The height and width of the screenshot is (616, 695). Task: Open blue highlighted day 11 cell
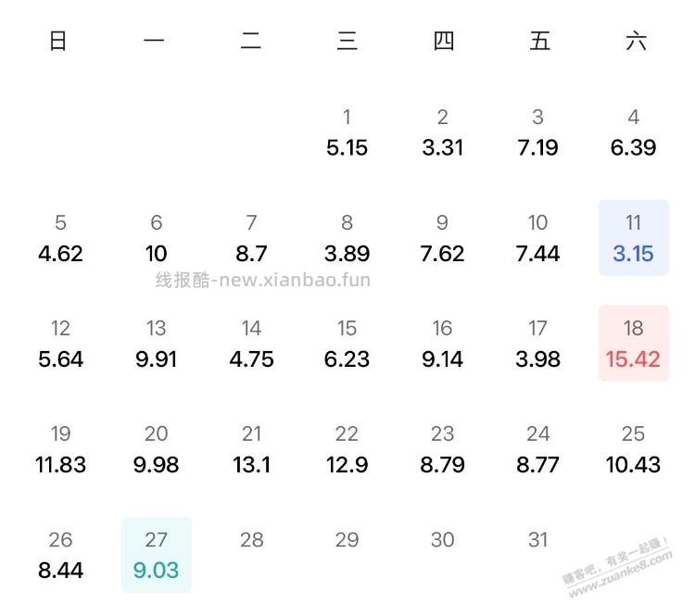[x=634, y=238]
